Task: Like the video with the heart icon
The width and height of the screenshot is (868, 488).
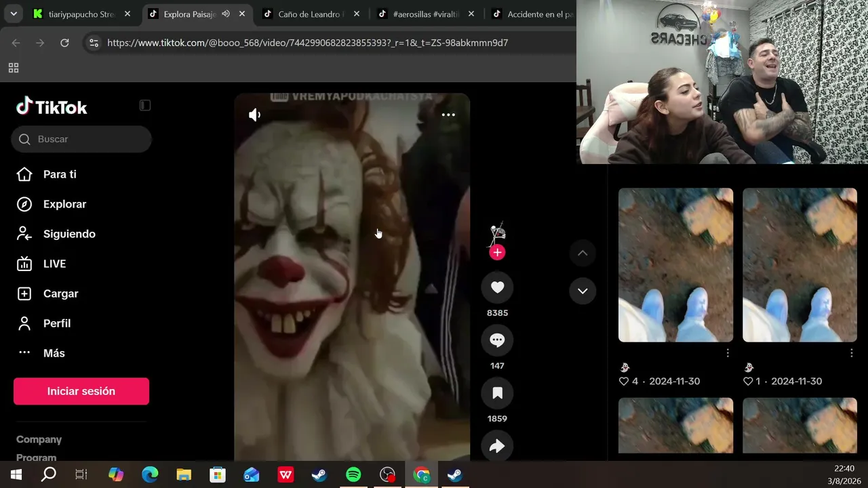Action: pos(497,287)
